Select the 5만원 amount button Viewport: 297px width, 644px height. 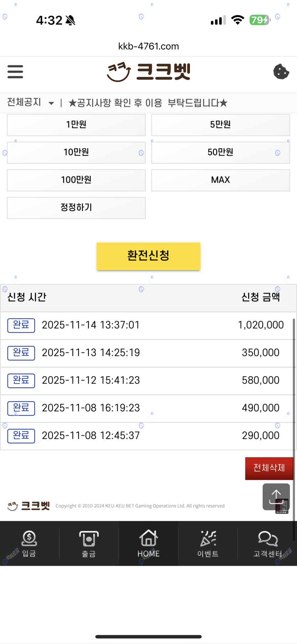pyautogui.click(x=221, y=125)
